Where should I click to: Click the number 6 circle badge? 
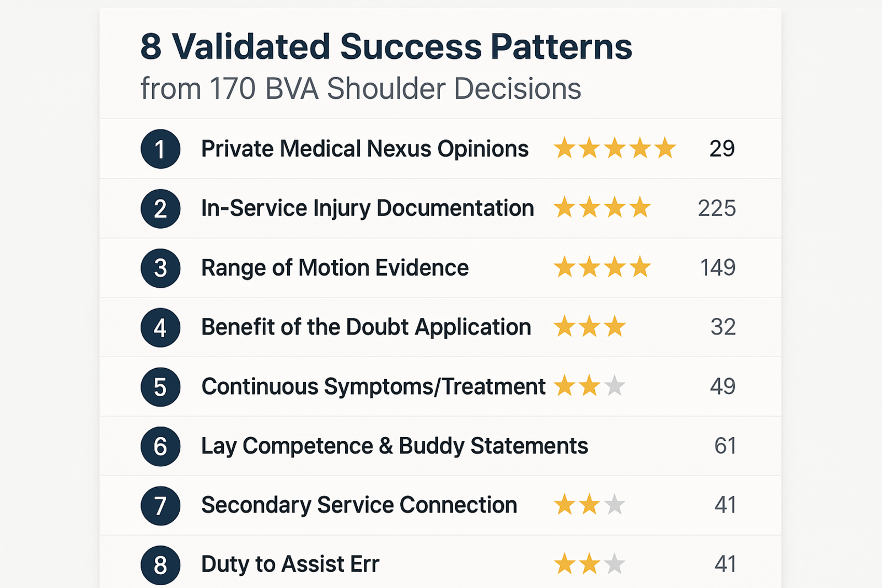point(160,446)
